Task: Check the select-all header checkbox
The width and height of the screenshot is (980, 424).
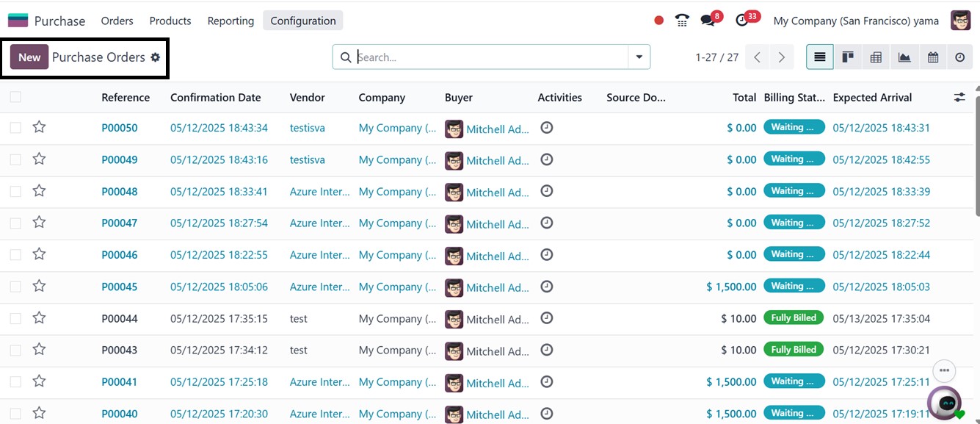Action: point(15,97)
